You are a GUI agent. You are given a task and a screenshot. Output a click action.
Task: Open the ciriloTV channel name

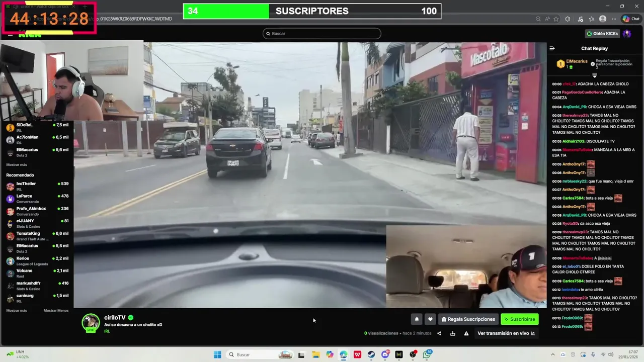[x=115, y=318]
